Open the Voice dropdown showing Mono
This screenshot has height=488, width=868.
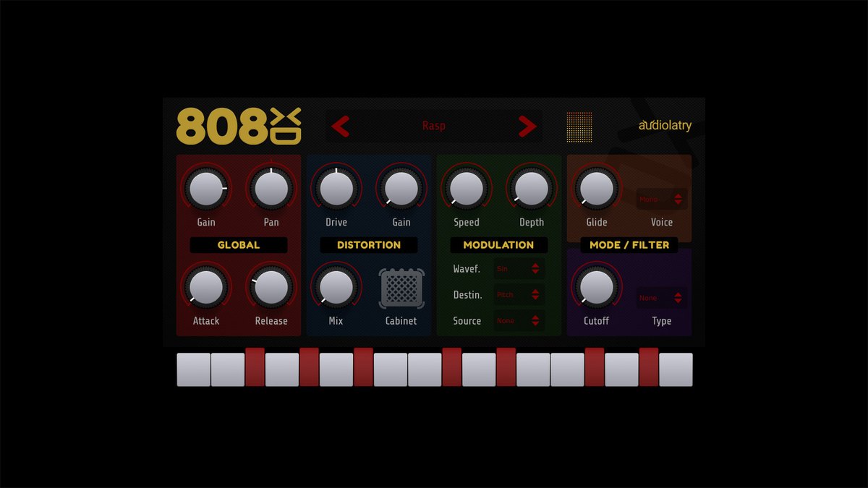click(x=662, y=199)
